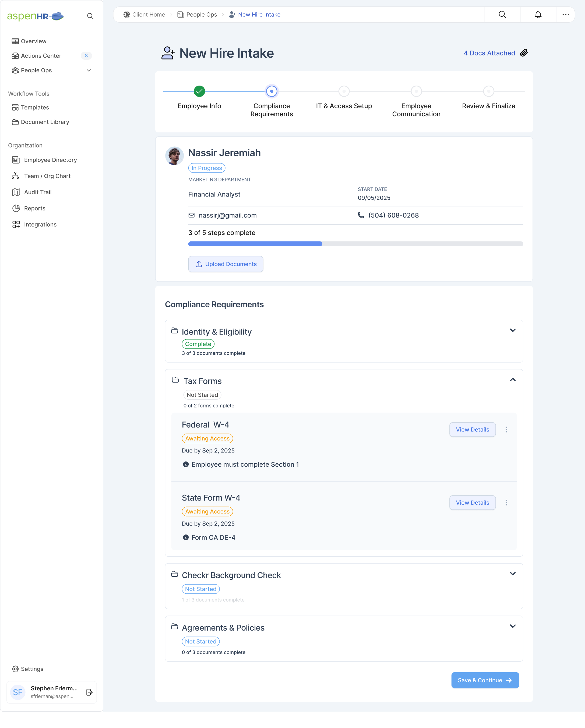Click the notifications bell icon

coord(538,15)
